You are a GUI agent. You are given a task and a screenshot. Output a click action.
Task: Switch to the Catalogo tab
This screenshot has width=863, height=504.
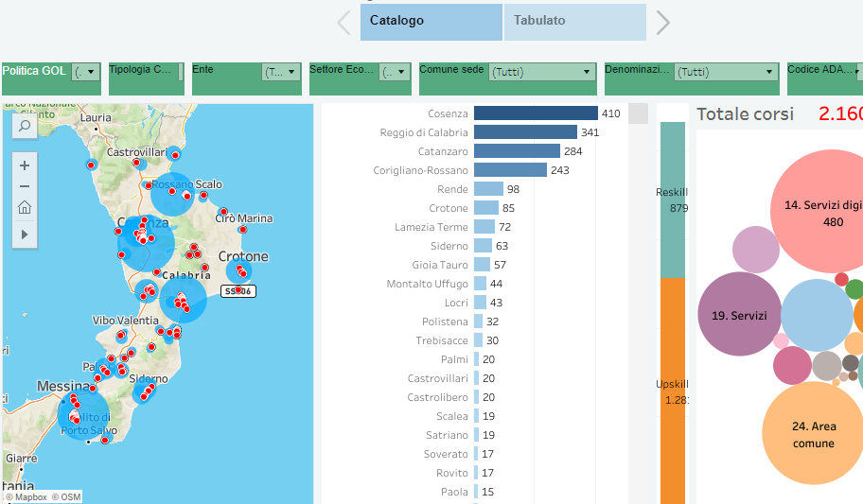(431, 22)
